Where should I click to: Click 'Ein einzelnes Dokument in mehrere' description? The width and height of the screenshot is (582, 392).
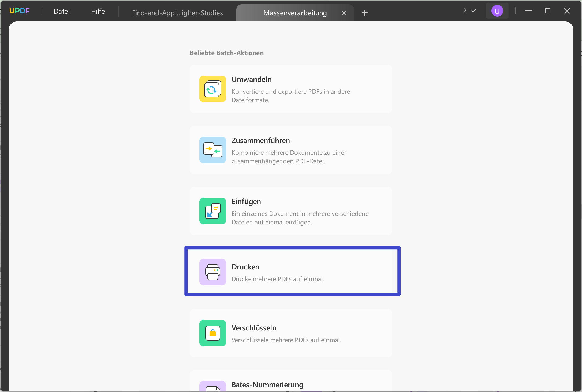(300, 218)
